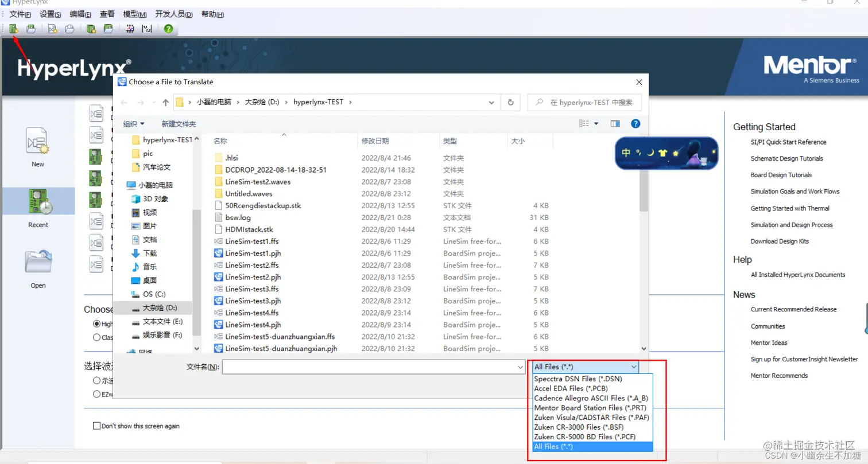The height and width of the screenshot is (464, 868).
Task: Open SI/PI Quick Start Reference link
Action: point(788,142)
